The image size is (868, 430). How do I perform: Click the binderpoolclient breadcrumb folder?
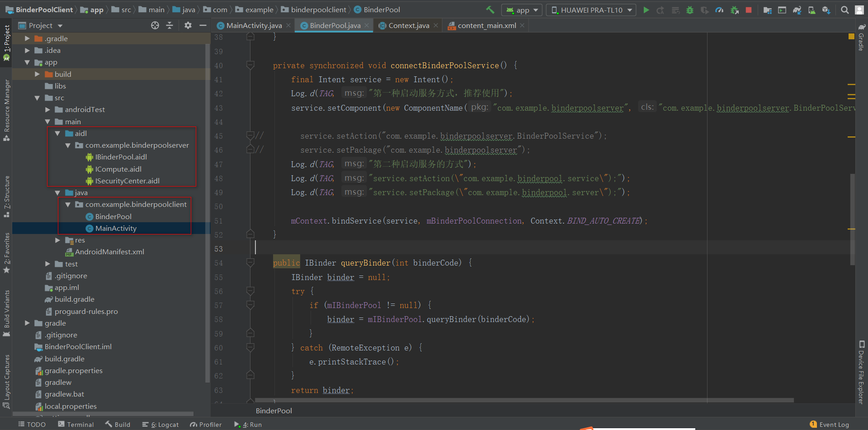tap(314, 9)
